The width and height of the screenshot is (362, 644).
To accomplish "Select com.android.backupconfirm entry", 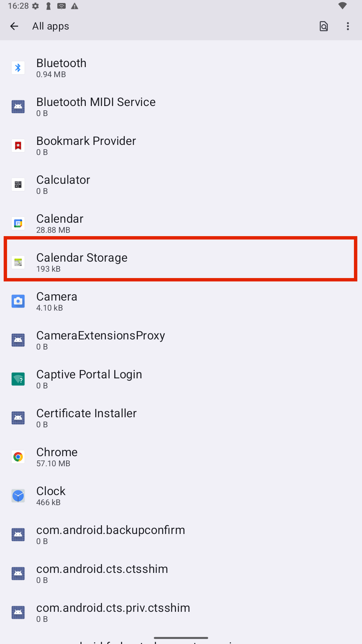I will click(181, 535).
